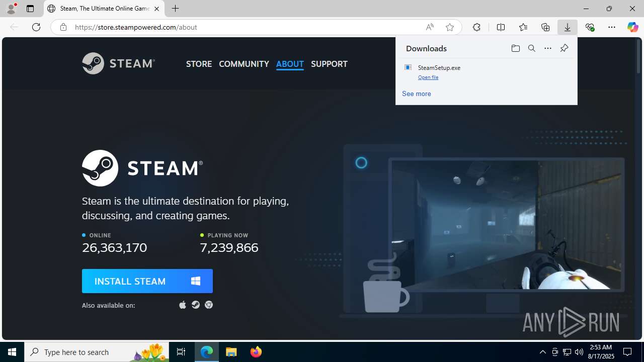
Task: Open the downloads folder icon
Action: [515, 48]
